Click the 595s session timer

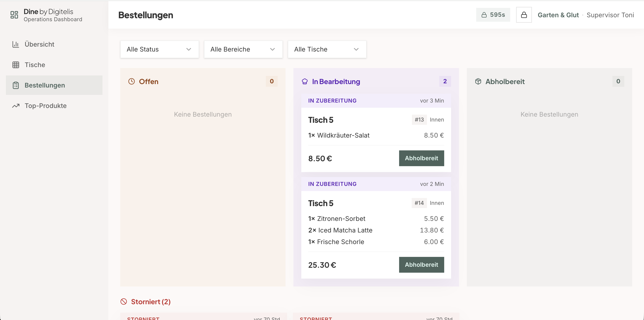(x=493, y=15)
